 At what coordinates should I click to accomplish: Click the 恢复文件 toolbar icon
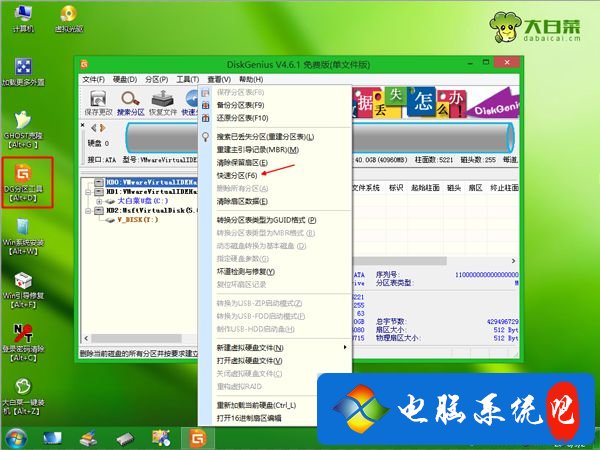(163, 102)
